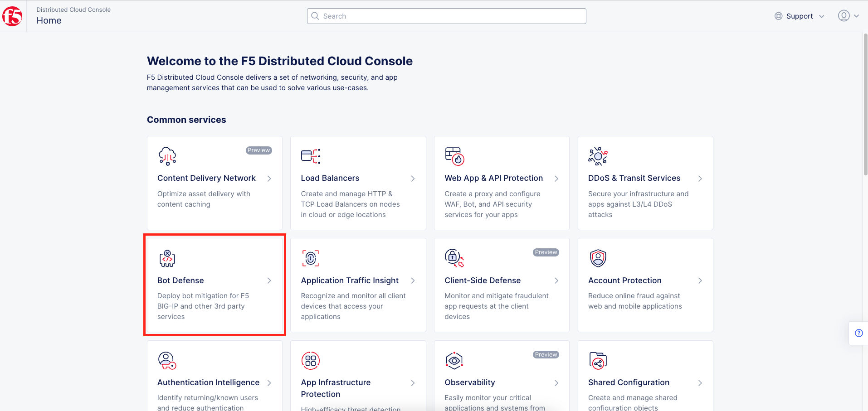Click the DDoS & Transit Services icon

[x=598, y=155]
